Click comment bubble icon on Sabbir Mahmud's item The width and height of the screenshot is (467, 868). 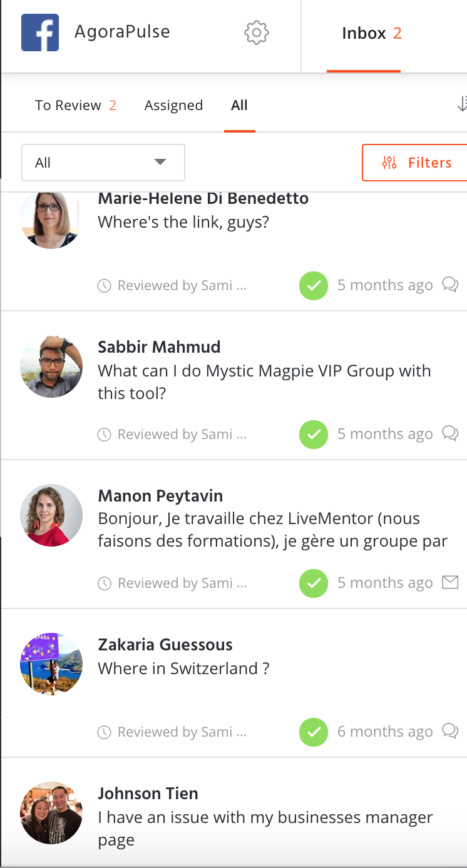pyautogui.click(x=450, y=433)
